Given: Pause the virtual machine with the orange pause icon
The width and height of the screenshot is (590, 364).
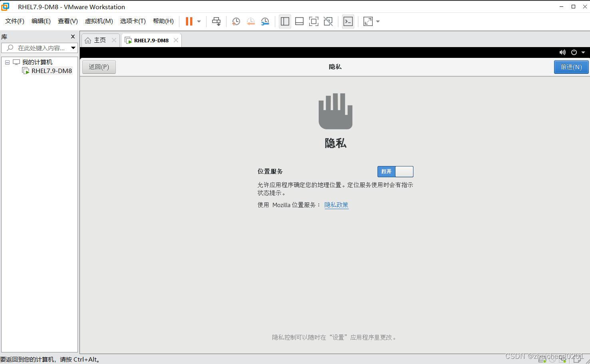Looking at the screenshot, I should 189,22.
